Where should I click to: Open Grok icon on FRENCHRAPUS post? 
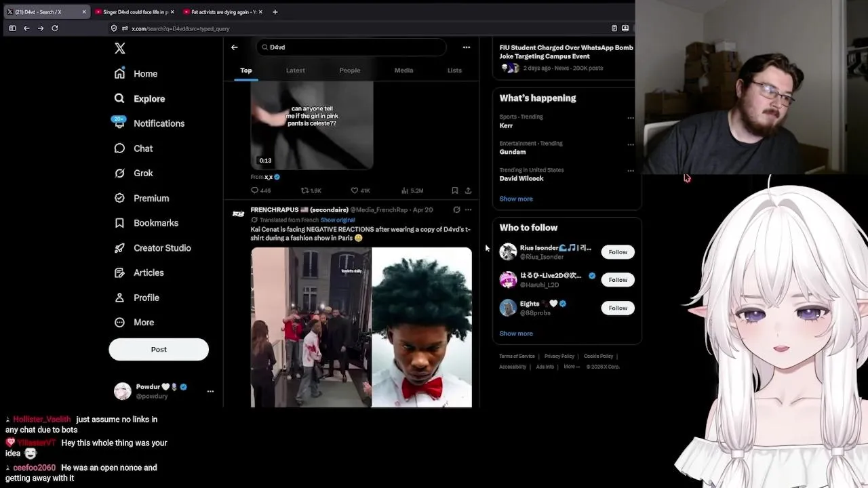coord(456,210)
